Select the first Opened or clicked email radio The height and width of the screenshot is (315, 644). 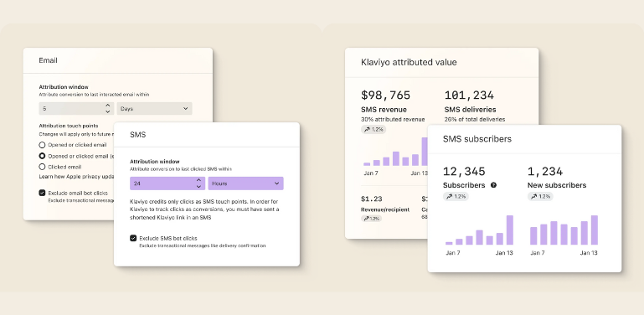[x=42, y=145]
